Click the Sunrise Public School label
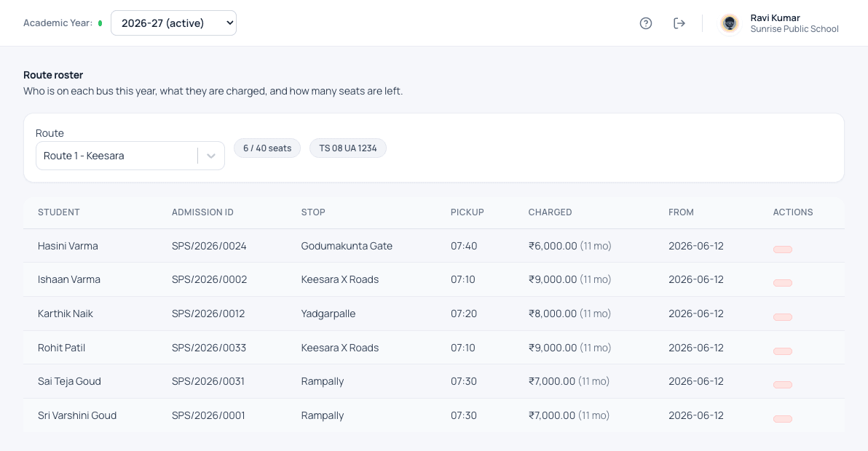Image resolution: width=868 pixels, height=451 pixels. (794, 29)
